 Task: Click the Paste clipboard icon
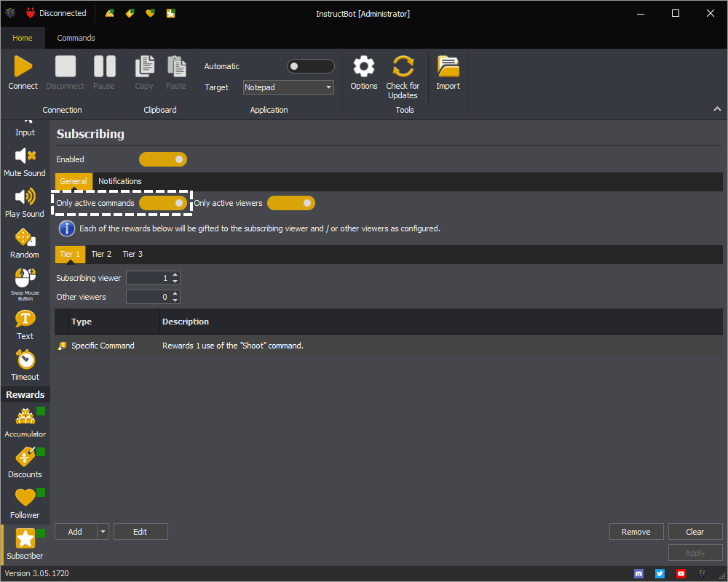(176, 66)
